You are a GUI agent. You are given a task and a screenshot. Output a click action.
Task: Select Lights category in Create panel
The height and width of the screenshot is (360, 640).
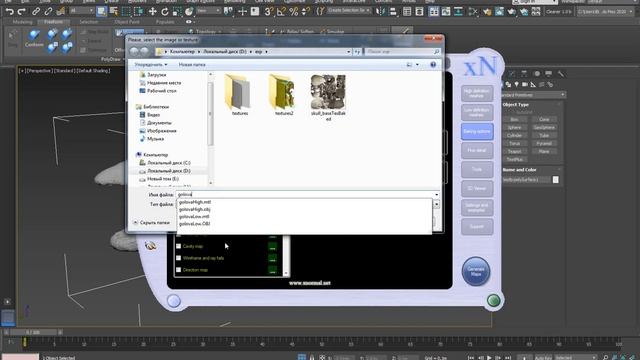tap(516, 84)
